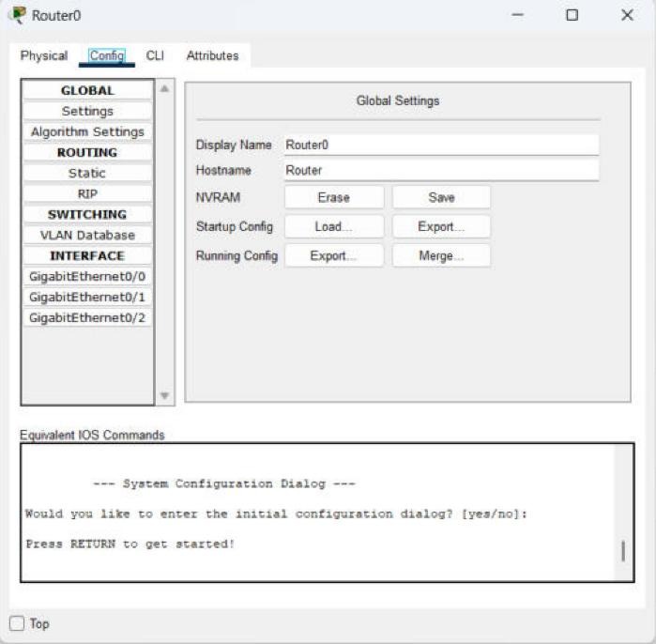Configure interface GigabitEthernet0/0
The width and height of the screenshot is (656, 644).
[87, 277]
